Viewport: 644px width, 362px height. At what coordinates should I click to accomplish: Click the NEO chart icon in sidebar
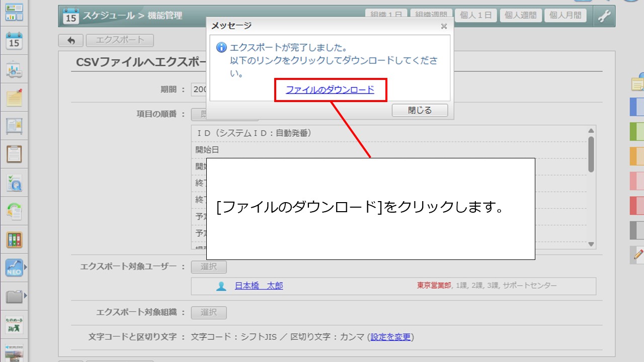click(14, 268)
